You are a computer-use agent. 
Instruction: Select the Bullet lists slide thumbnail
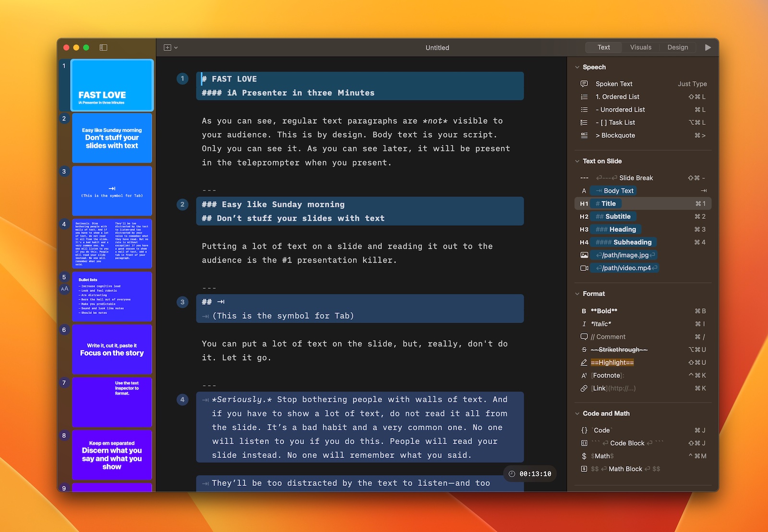[112, 296]
